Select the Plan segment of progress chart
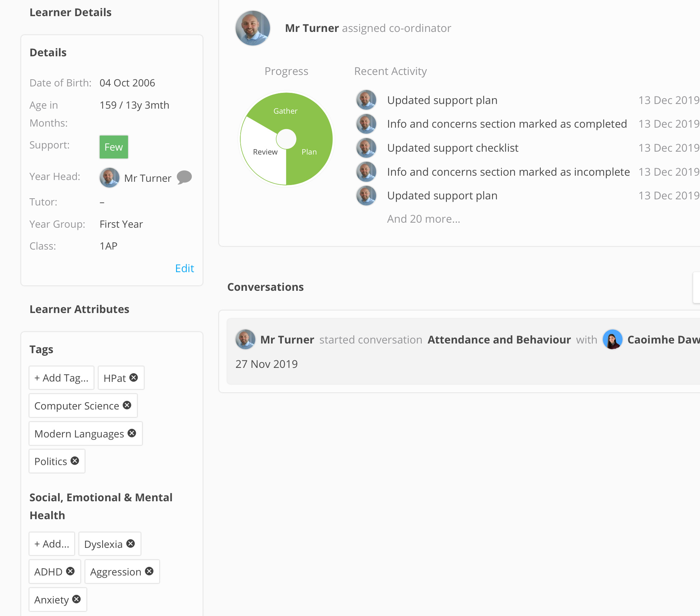 (x=309, y=152)
